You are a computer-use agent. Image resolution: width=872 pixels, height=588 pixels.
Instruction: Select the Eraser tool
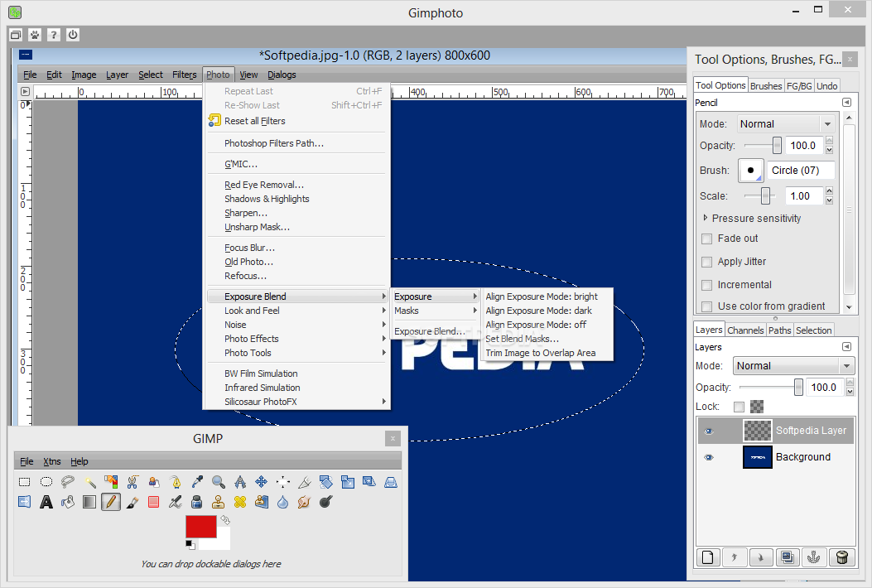tap(154, 502)
